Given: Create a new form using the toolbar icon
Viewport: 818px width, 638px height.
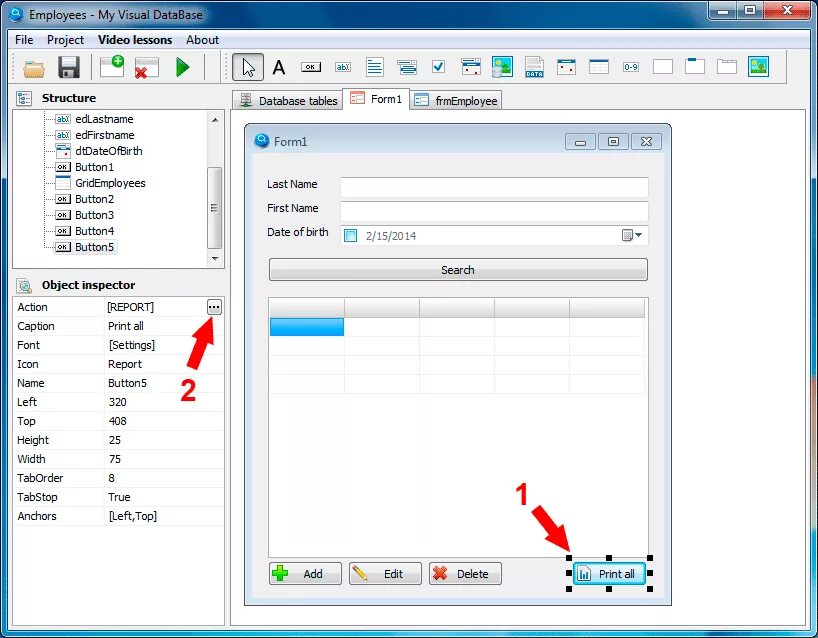Looking at the screenshot, I should (113, 66).
